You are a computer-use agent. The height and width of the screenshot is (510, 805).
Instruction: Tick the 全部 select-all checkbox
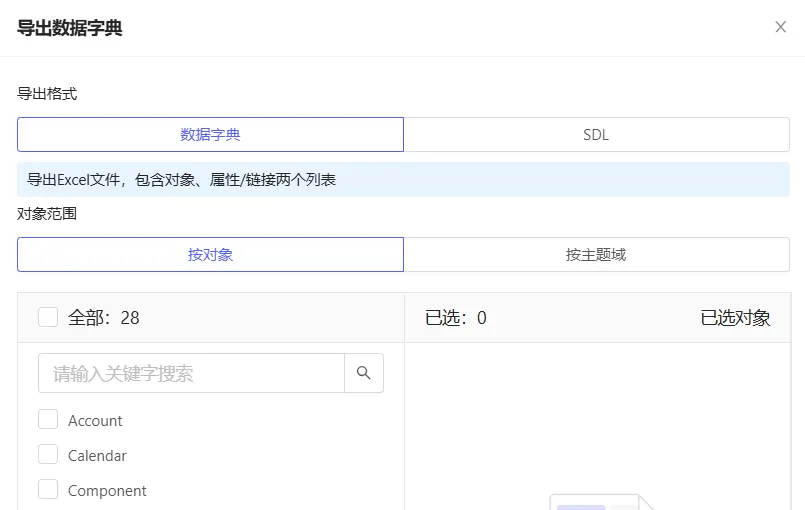tap(48, 317)
